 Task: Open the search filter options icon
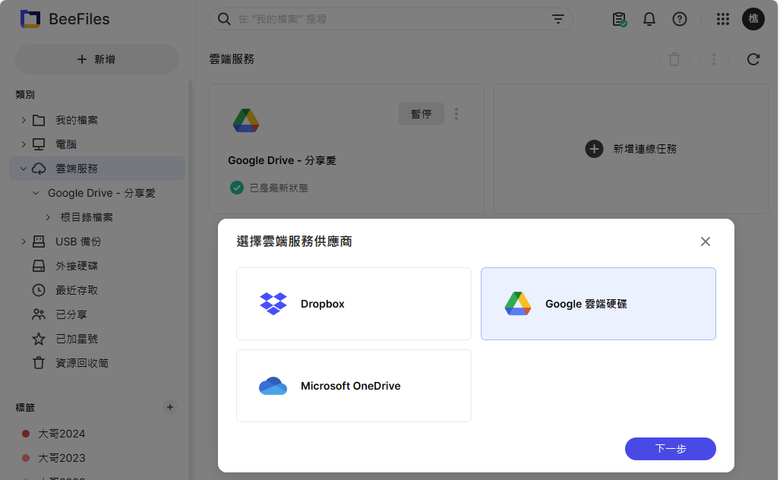coord(558,19)
